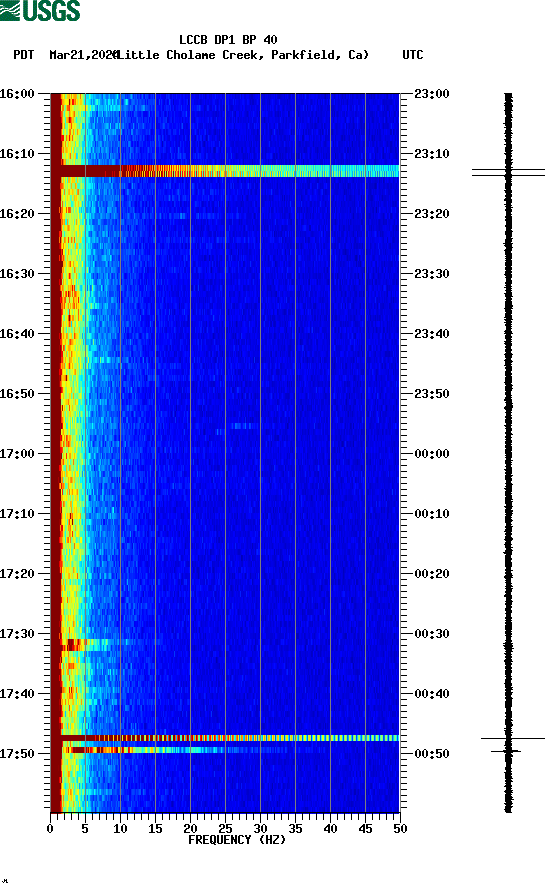Click the '45' frequency tick label
This screenshot has width=552, height=892.
point(365,829)
